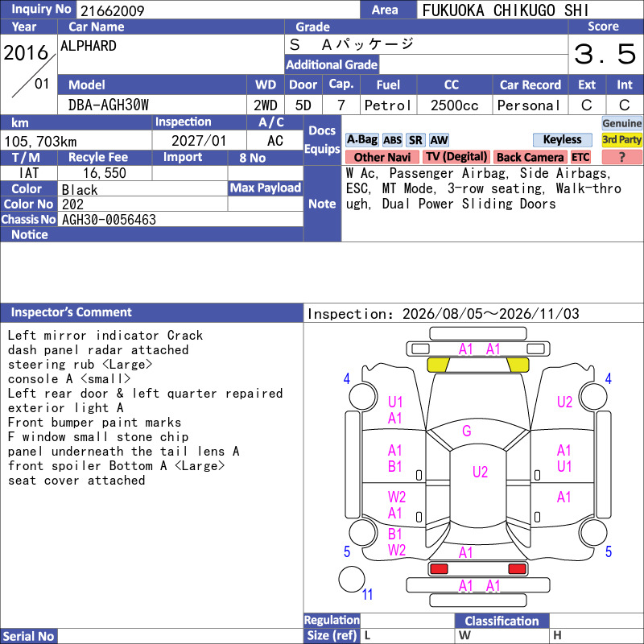Viewport: 644px width, 644px height.
Task: Click the yellow left headlight on the diagram
Action: point(438,365)
